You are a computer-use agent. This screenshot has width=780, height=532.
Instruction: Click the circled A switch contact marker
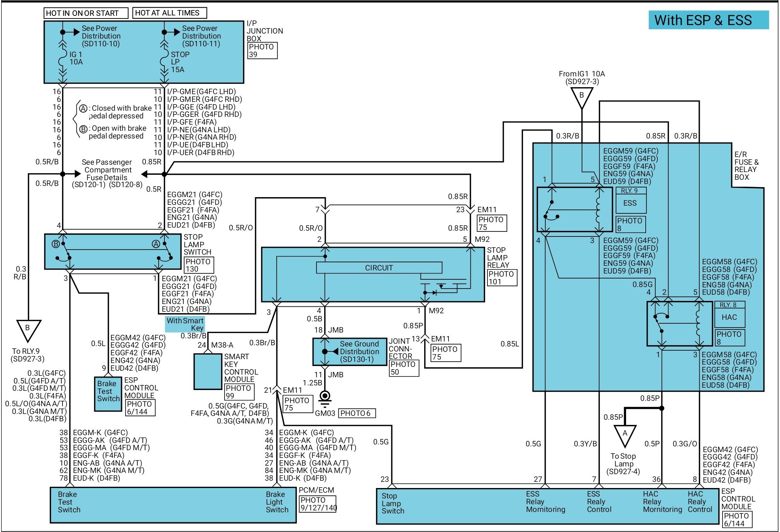point(156,244)
